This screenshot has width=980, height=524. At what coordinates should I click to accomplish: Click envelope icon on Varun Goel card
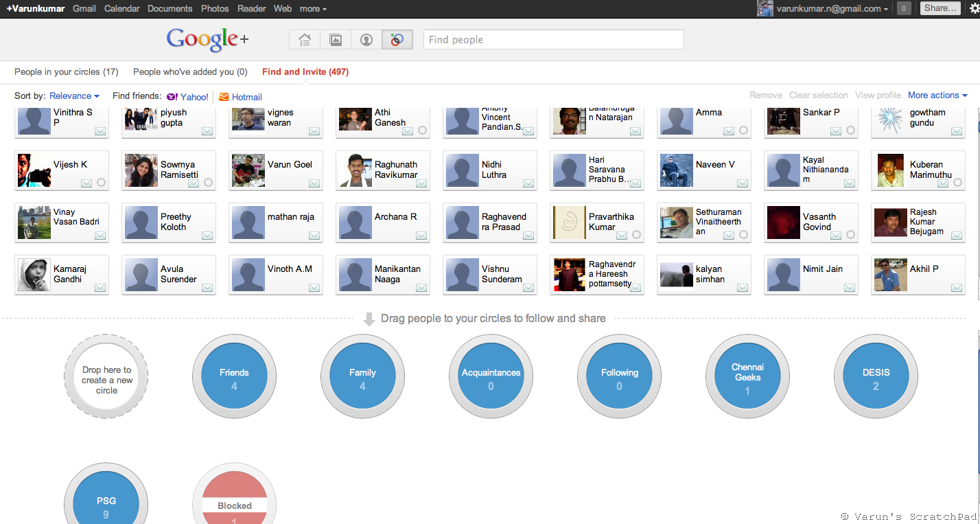coord(314,183)
